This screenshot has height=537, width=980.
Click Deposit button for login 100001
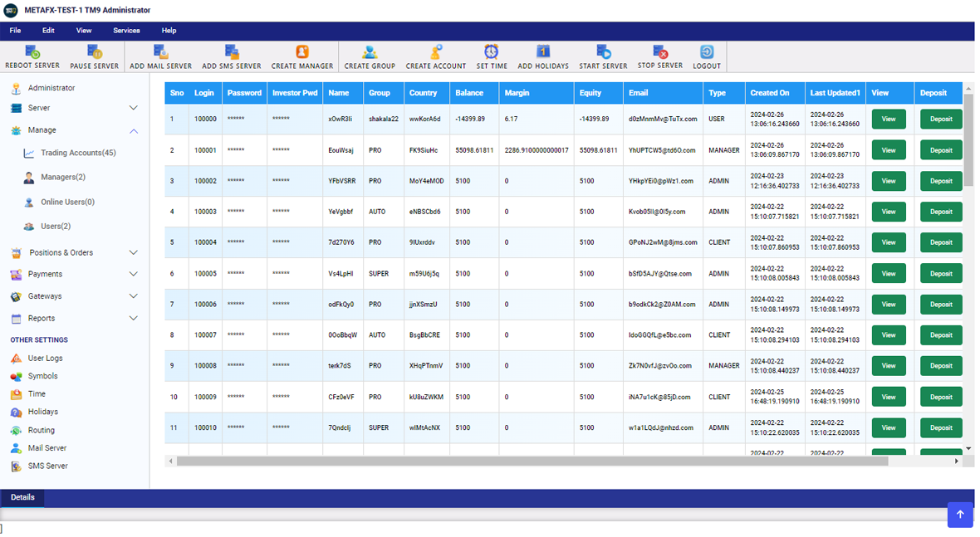(x=941, y=150)
